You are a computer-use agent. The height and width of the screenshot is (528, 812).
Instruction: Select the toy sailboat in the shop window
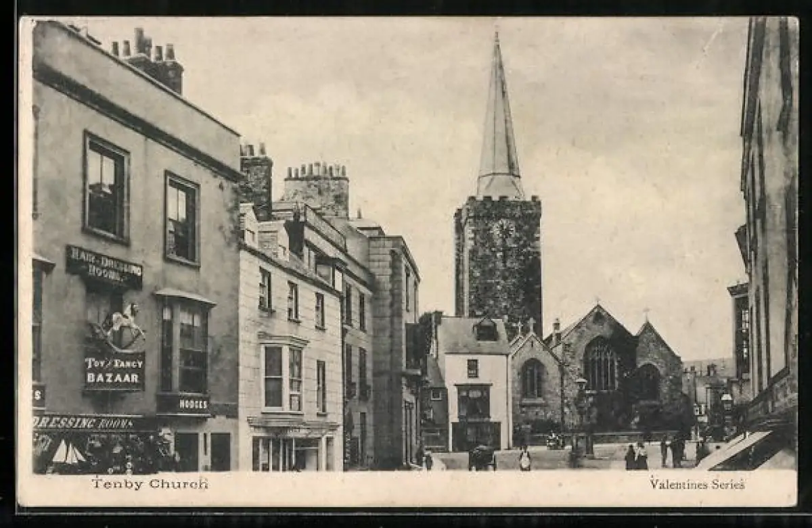point(68,453)
